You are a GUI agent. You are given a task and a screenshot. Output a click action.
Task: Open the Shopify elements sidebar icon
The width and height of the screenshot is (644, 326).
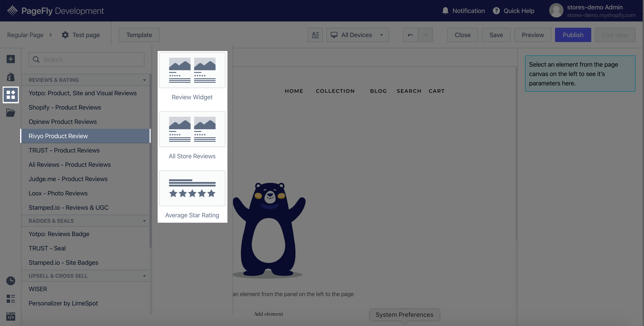11,77
